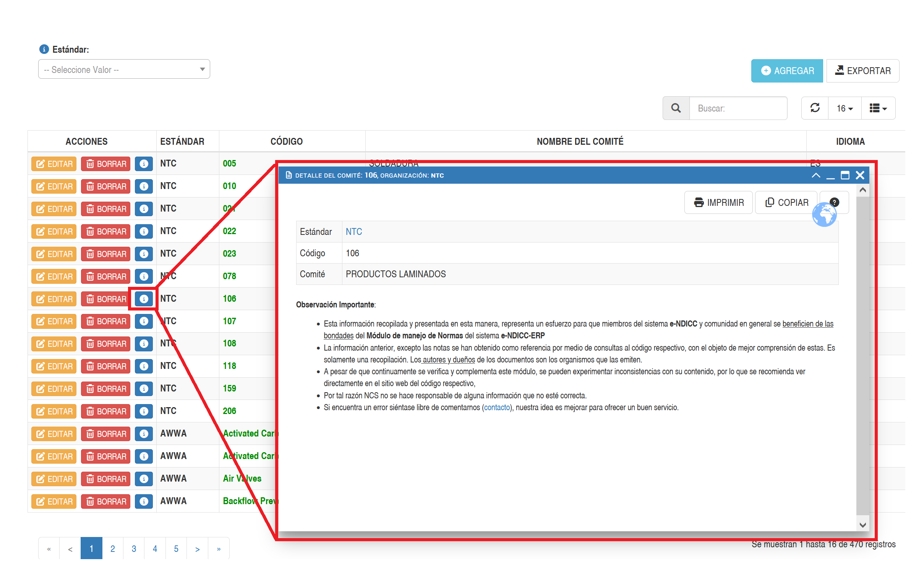The image size is (924, 579).
Task: Open info for NTC code 106 row
Action: click(144, 299)
